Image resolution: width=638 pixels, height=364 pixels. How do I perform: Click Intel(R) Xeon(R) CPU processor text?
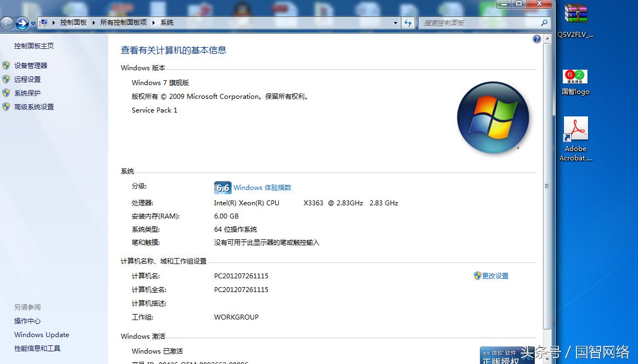click(x=247, y=203)
